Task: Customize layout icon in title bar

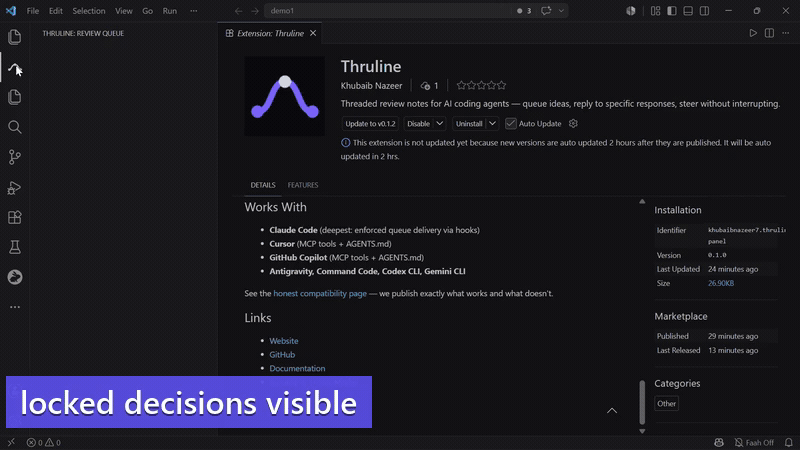Action: 655,11
